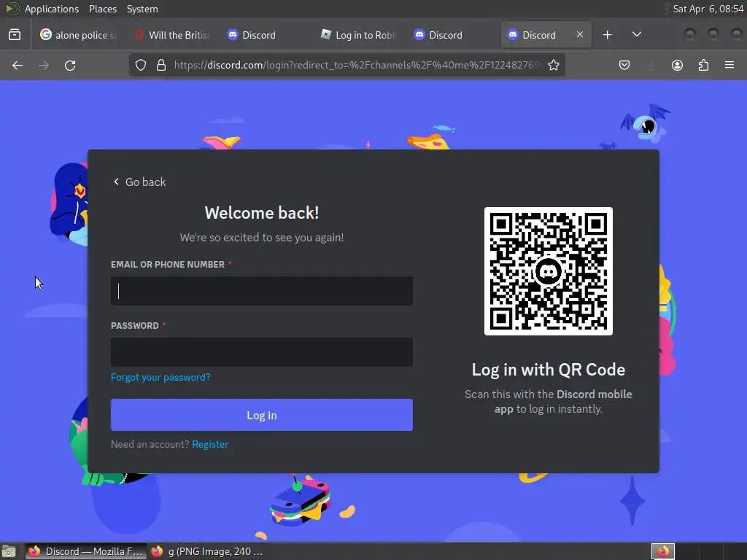
Task: Click the browser back arrow button
Action: pyautogui.click(x=18, y=65)
